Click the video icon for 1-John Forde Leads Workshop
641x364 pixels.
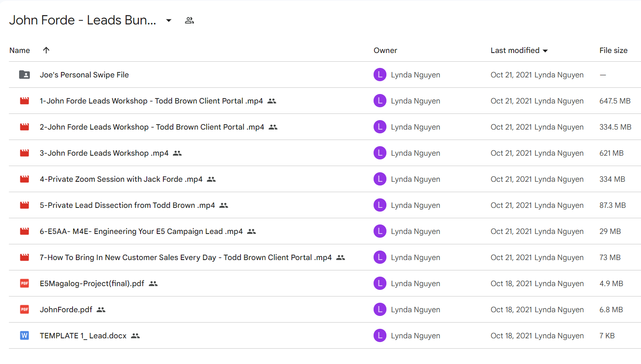tap(24, 101)
